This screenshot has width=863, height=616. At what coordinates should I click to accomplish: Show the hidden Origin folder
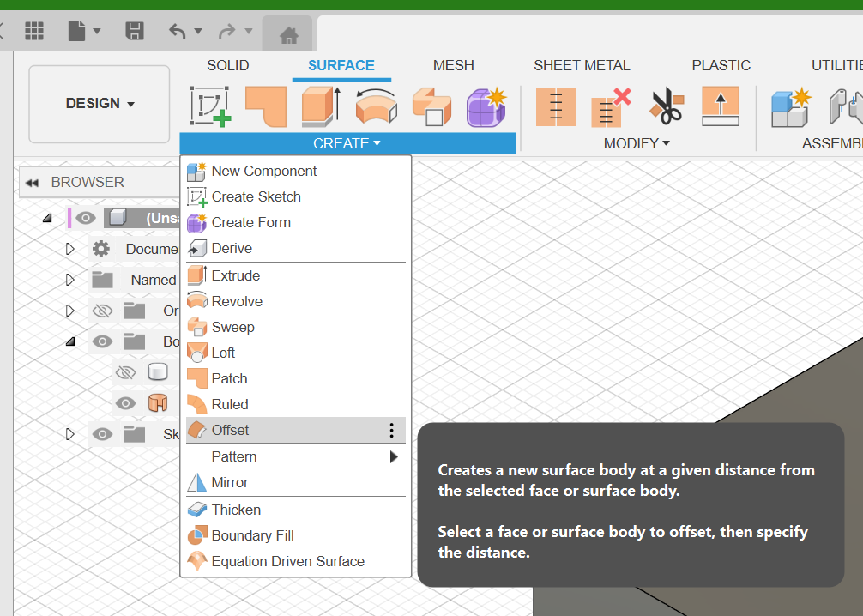pyautogui.click(x=102, y=311)
